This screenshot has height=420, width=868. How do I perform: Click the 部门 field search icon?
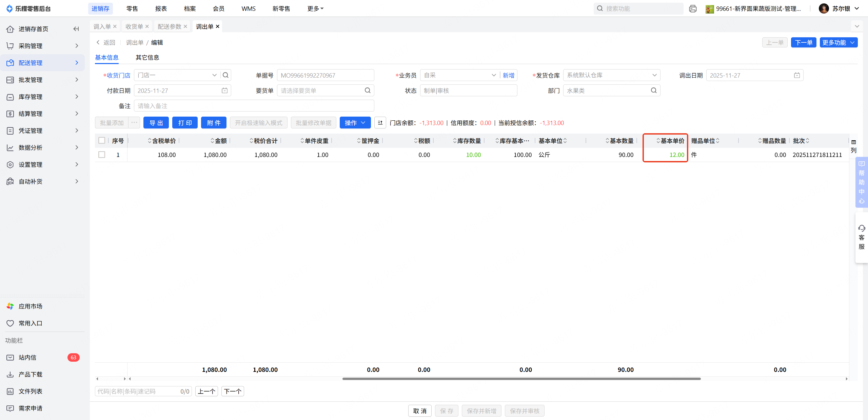[654, 91]
